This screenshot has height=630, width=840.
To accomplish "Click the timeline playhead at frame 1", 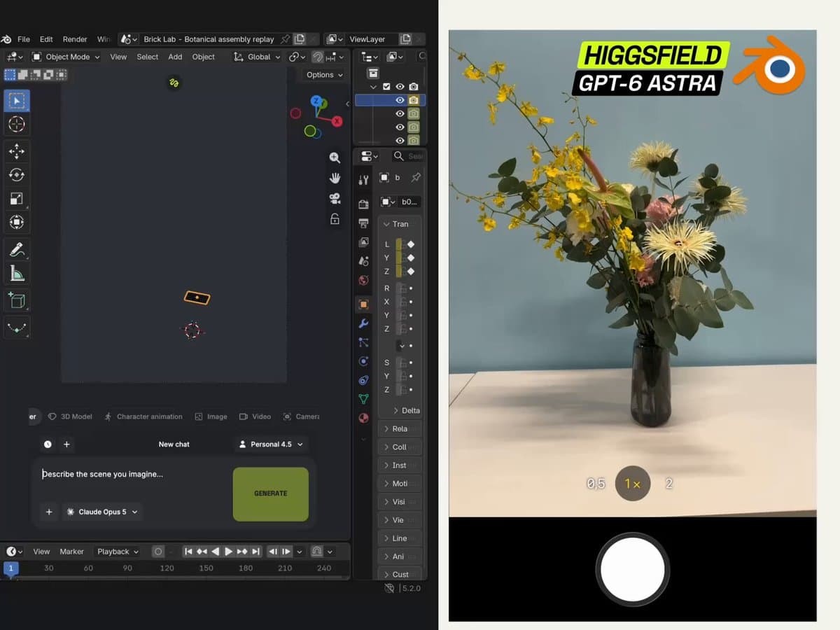I will (x=10, y=568).
